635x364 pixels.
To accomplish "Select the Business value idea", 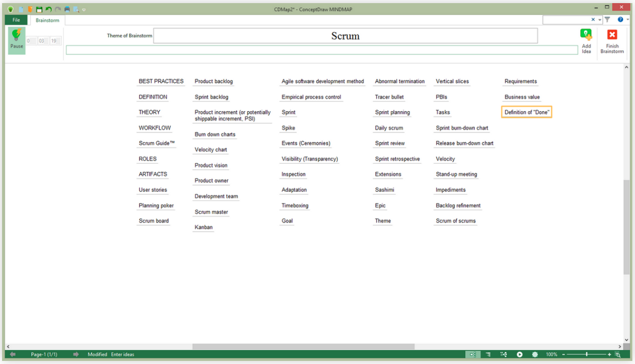I will (x=523, y=97).
